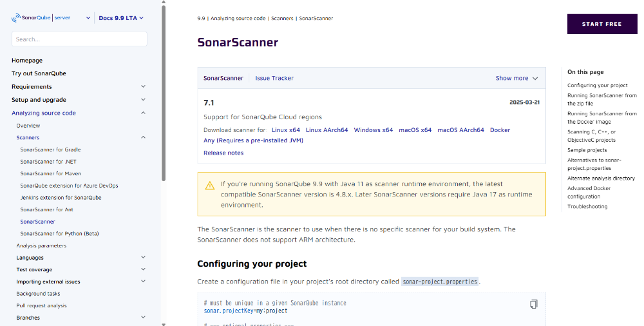Expand release list with Show more
This screenshot has width=644, height=326.
pos(516,78)
